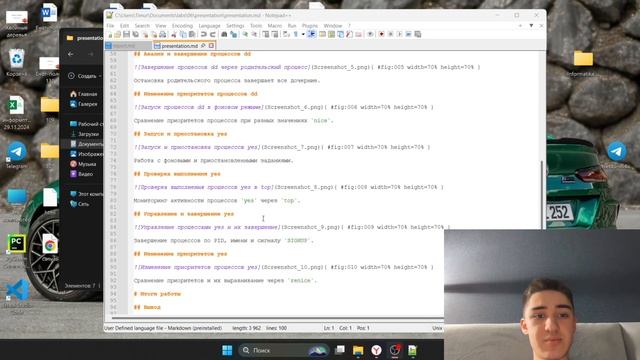The width and height of the screenshot is (640, 360).
Task: Click the editor vertical scrollbar thumb
Action: [x=542, y=195]
